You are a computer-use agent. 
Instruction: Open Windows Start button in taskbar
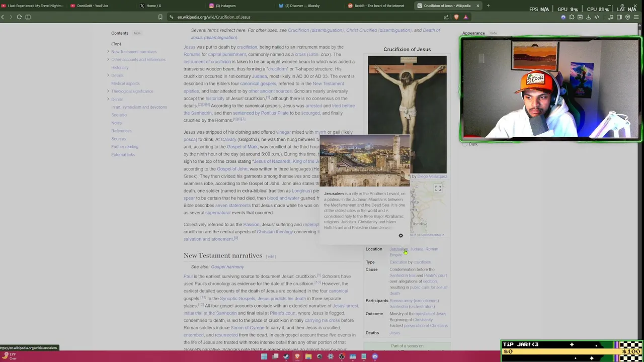tap(264, 356)
